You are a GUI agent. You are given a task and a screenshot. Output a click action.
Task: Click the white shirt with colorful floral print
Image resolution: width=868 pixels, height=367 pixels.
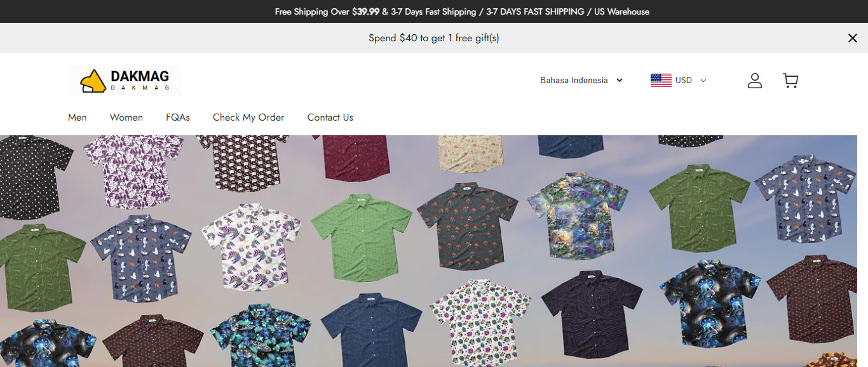pyautogui.click(x=480, y=321)
